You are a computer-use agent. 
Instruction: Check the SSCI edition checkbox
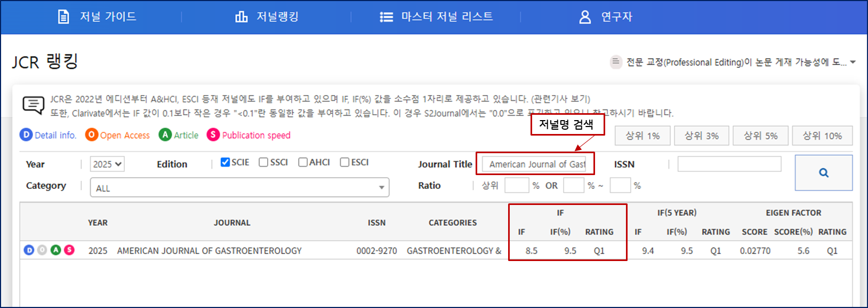(x=263, y=162)
